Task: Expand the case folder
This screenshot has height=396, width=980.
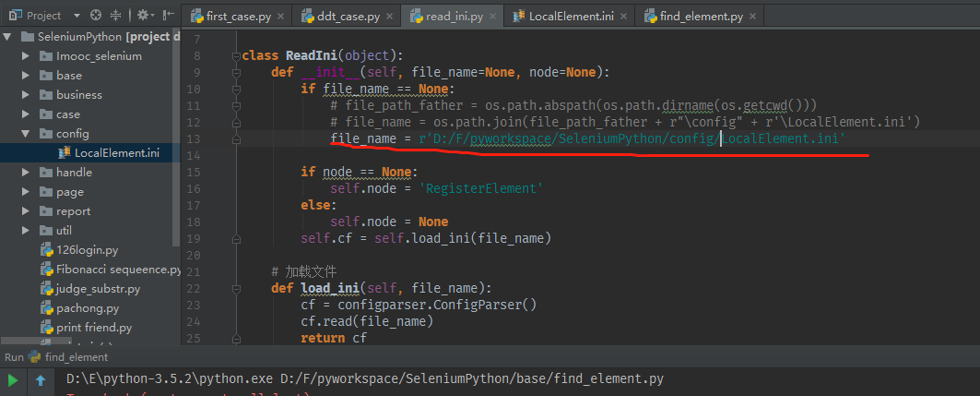Action: (x=26, y=114)
